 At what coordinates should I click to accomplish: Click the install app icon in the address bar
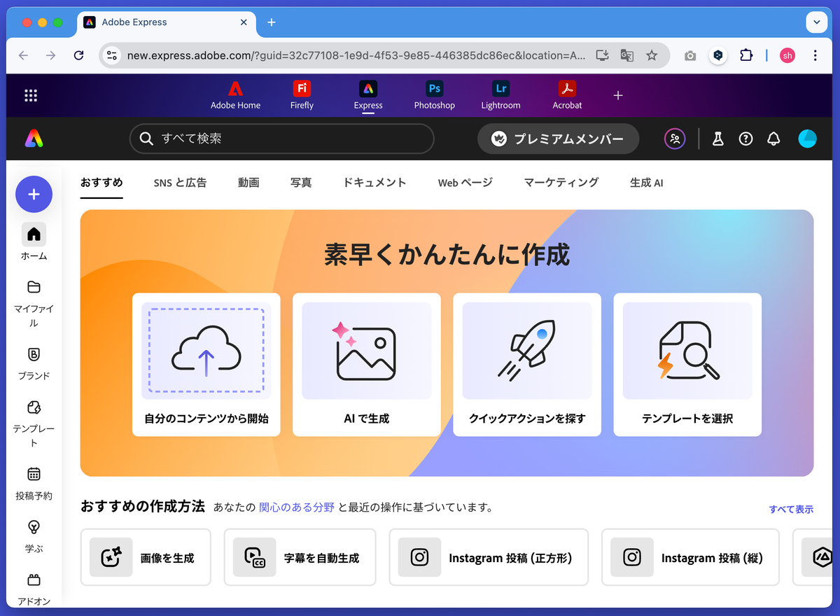click(602, 55)
